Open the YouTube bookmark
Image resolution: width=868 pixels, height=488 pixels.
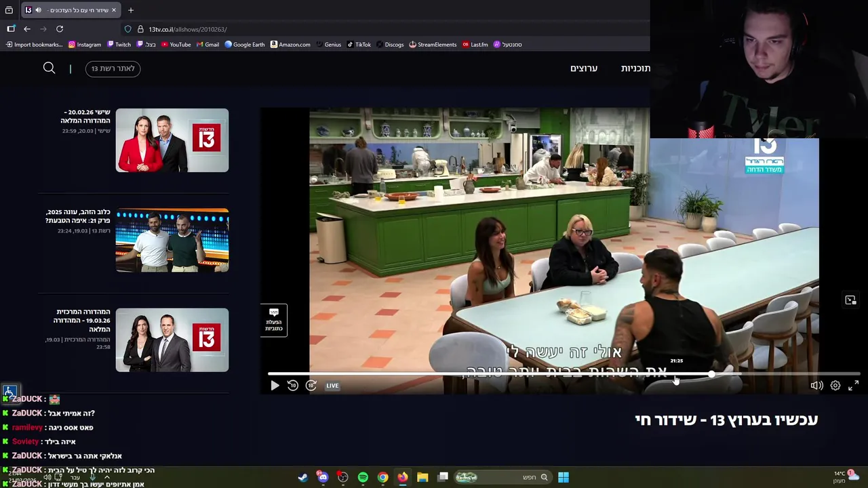(x=176, y=45)
